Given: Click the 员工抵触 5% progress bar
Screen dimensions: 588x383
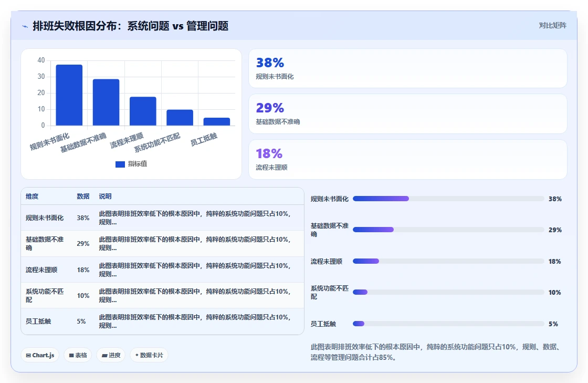Looking at the screenshot, I should (x=448, y=323).
